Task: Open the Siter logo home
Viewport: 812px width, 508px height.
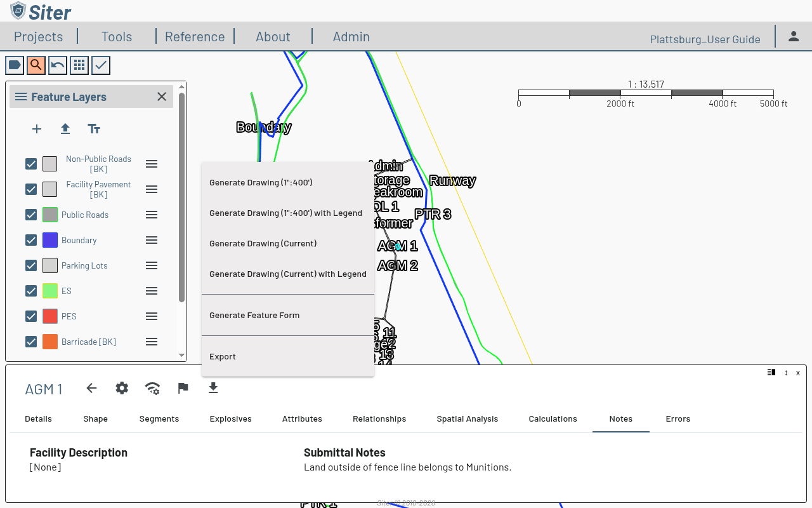Action: click(x=41, y=11)
